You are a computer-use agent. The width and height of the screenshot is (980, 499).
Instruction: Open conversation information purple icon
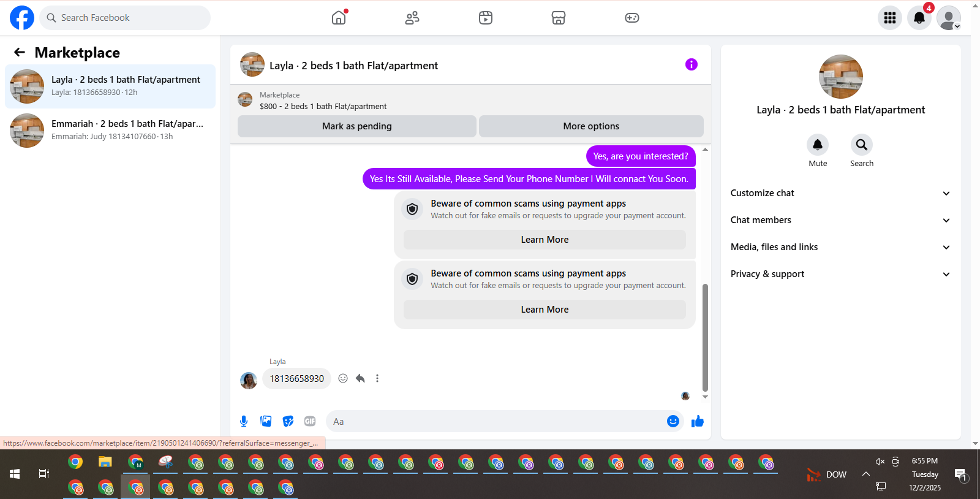click(692, 64)
